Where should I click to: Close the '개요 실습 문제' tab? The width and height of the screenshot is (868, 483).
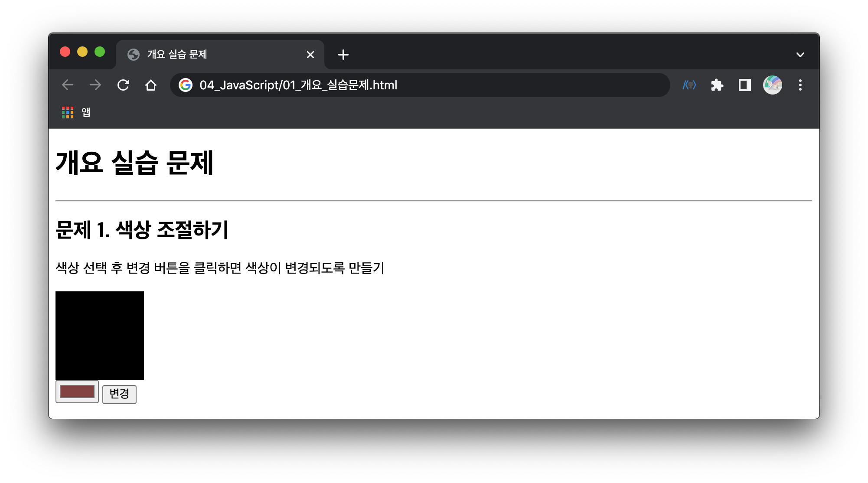pos(310,55)
